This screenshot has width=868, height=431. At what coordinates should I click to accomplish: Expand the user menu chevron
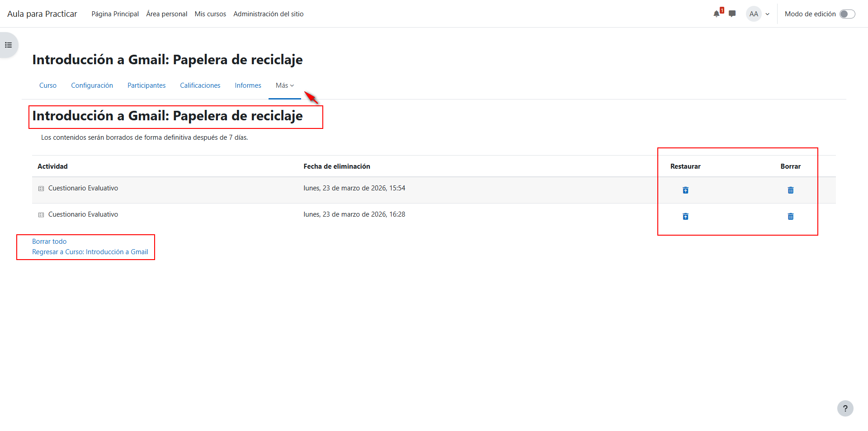click(x=767, y=14)
